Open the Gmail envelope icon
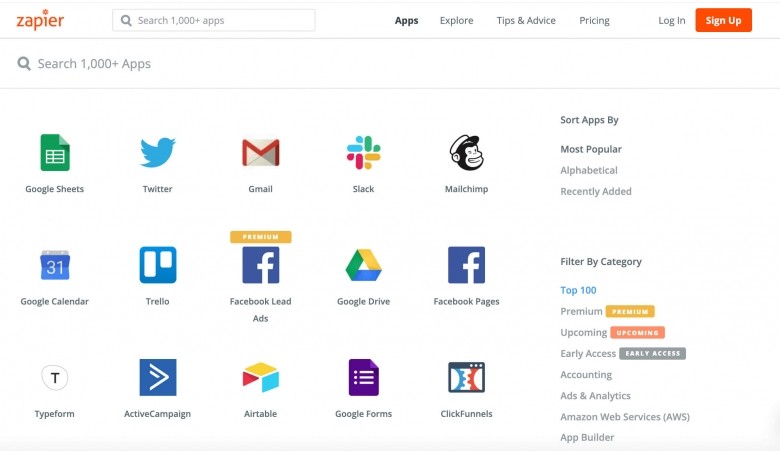The image size is (780, 451). tap(261, 153)
